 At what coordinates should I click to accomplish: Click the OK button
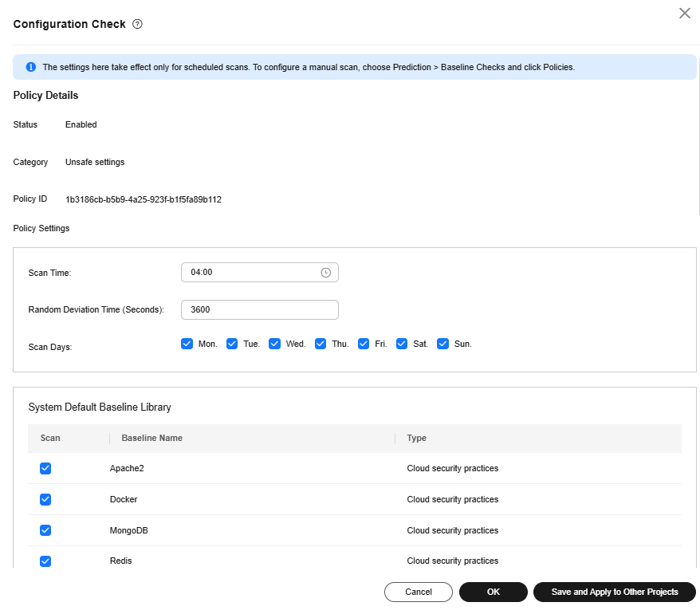click(494, 592)
